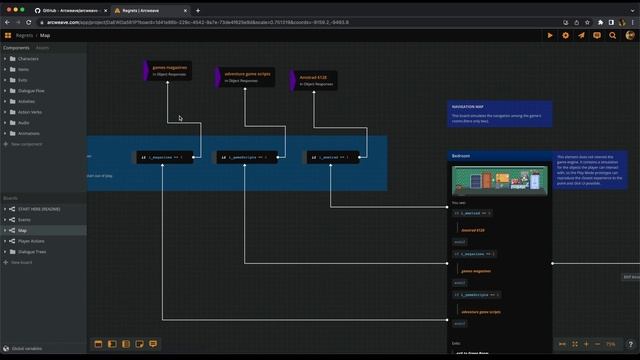Open project settings gear in top bar

coord(565,36)
